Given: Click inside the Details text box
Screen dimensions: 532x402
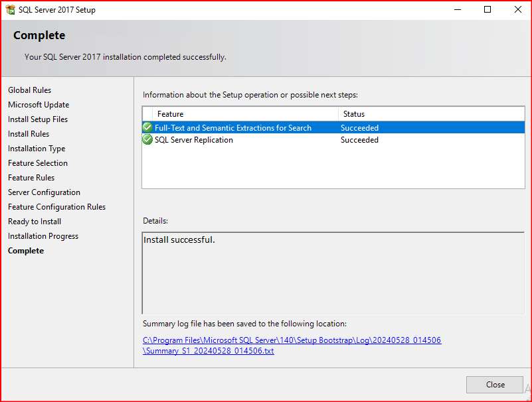Looking at the screenshot, I should (x=333, y=273).
